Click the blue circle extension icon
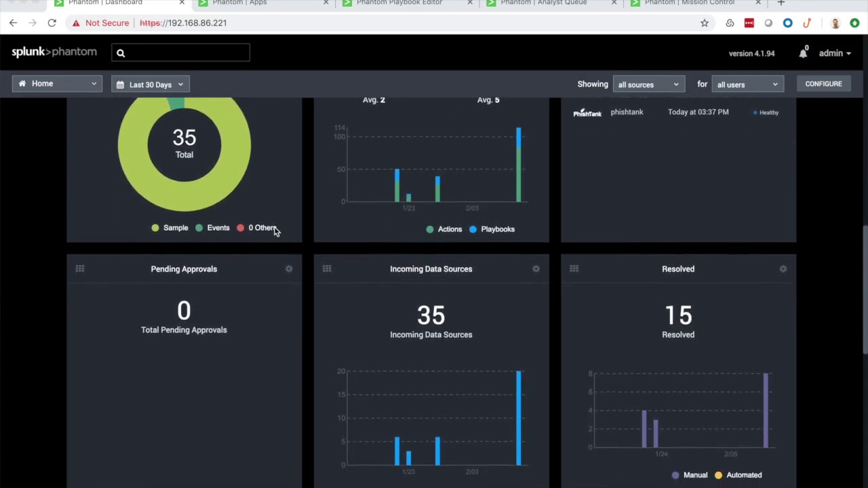Screen dimensions: 868x488 point(787,23)
